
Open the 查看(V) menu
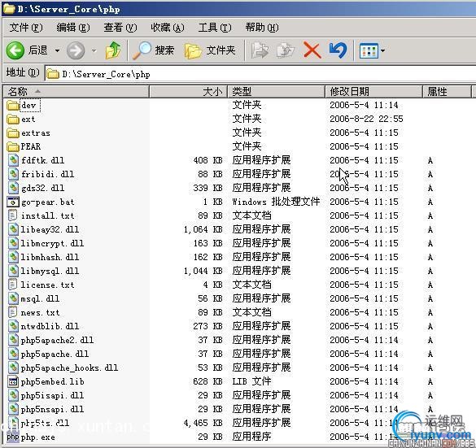tap(120, 28)
